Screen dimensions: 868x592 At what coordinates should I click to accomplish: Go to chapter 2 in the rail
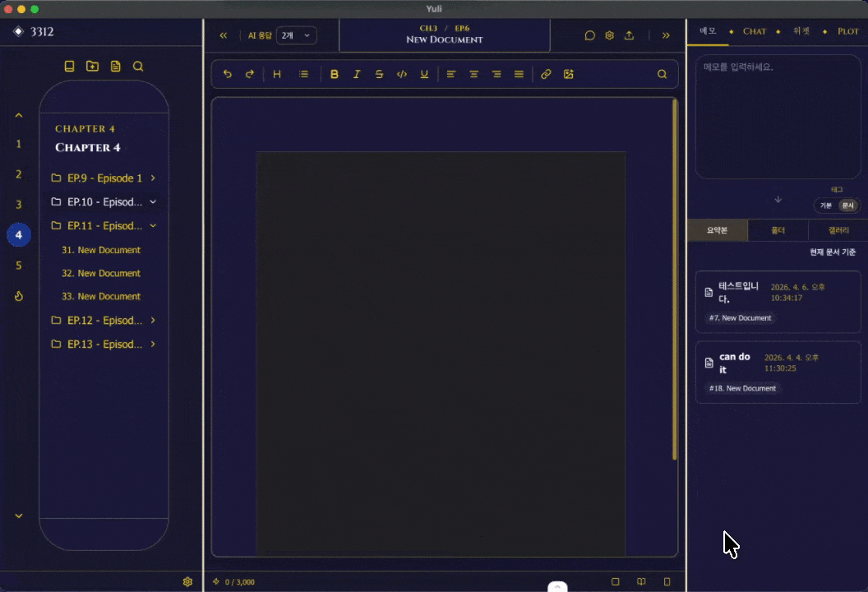coord(19,174)
